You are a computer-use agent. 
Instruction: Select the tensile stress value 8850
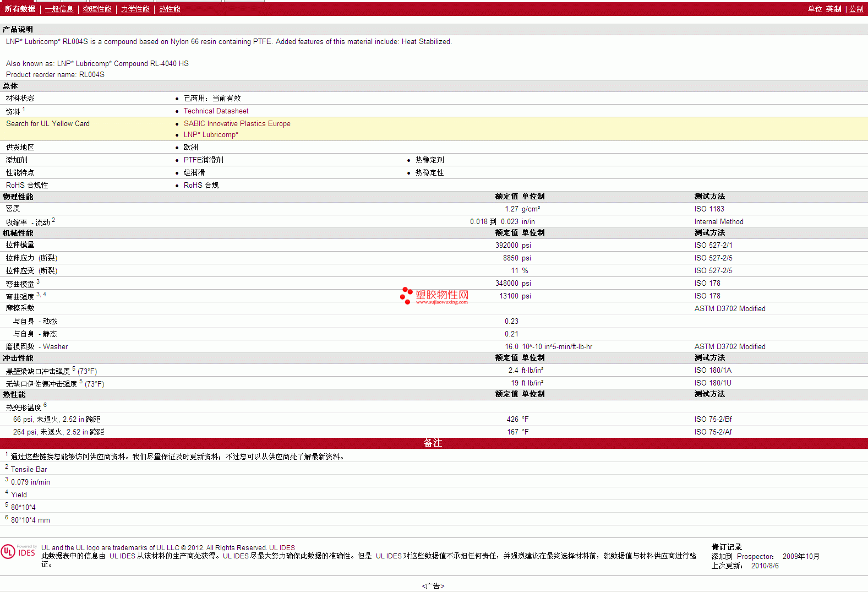pyautogui.click(x=511, y=258)
